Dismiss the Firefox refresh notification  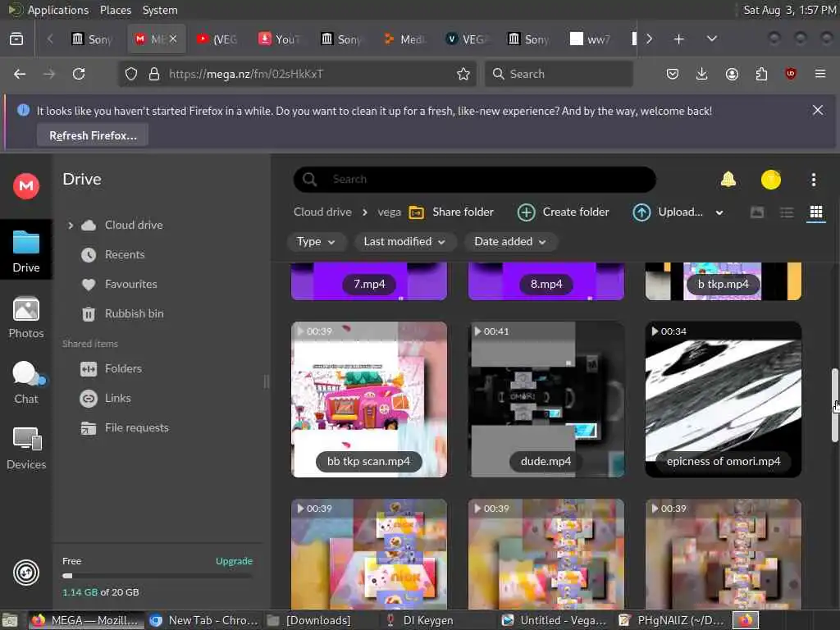818,111
